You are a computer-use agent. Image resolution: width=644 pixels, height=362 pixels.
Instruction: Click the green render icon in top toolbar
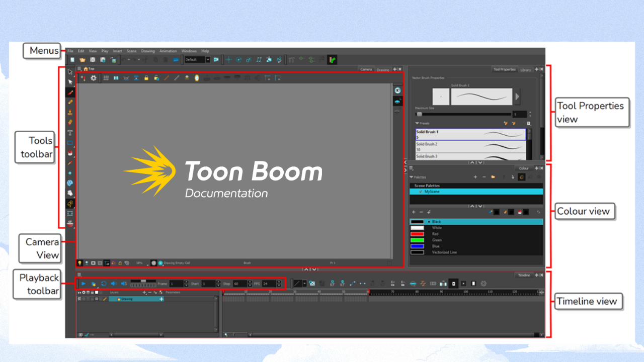pyautogui.click(x=332, y=60)
